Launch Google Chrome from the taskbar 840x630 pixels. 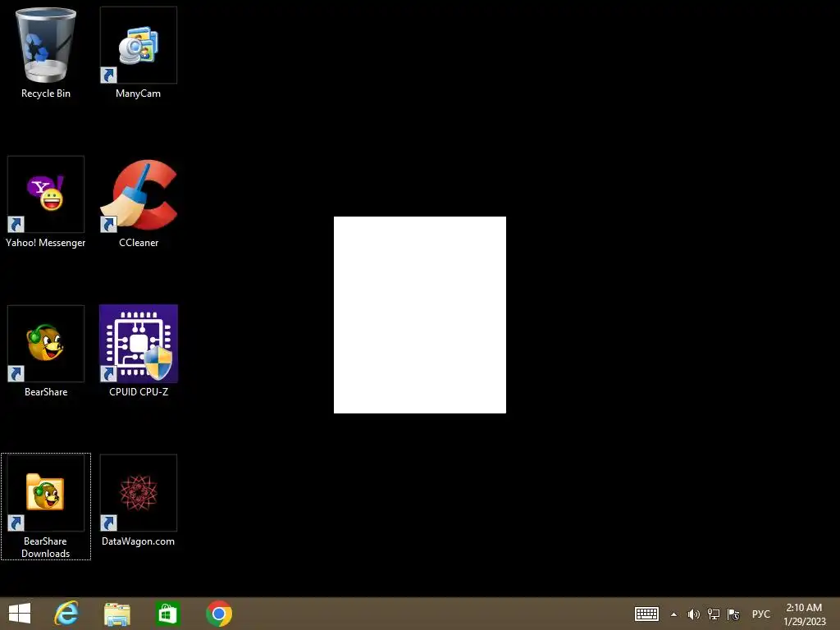218,614
